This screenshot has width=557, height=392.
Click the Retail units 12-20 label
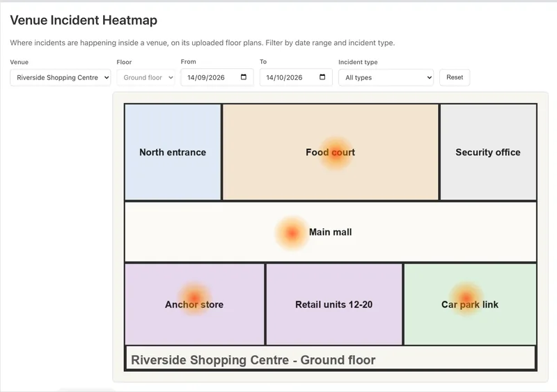(334, 304)
